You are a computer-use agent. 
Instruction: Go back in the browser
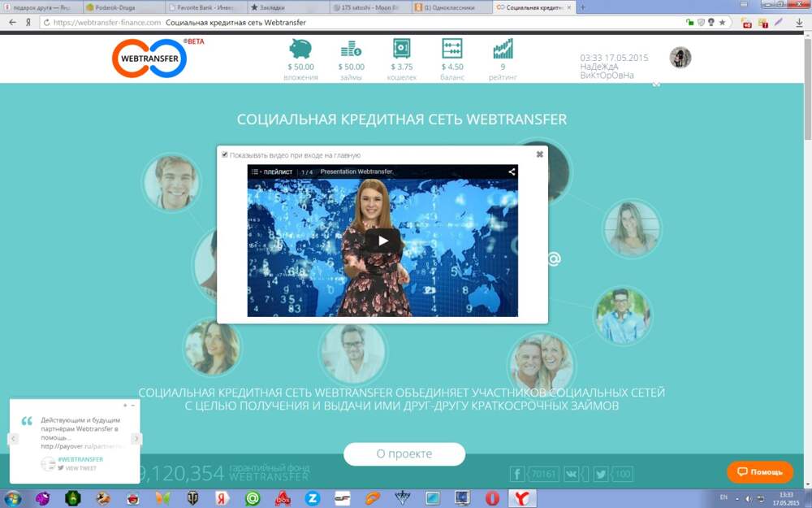coord(12,22)
